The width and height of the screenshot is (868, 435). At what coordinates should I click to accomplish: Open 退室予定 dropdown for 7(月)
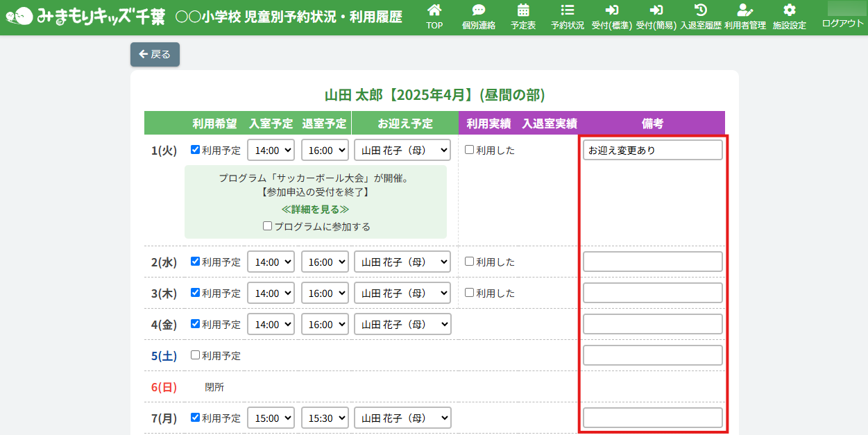point(325,418)
